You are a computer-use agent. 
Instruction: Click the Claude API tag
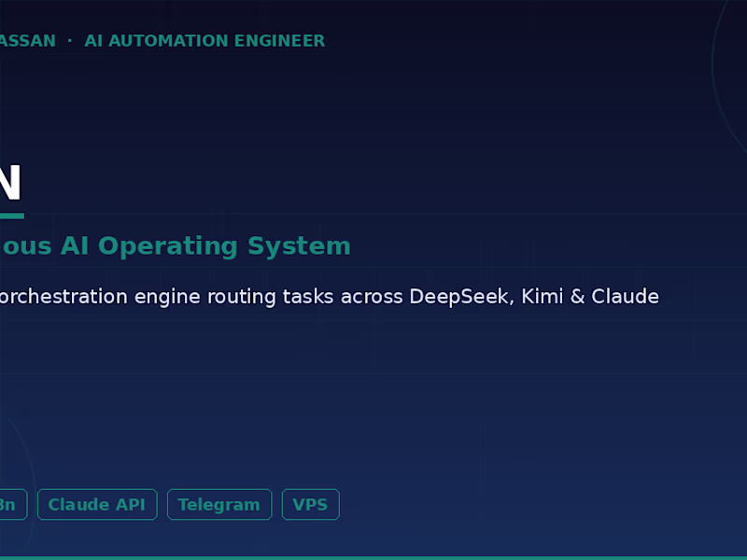97,505
